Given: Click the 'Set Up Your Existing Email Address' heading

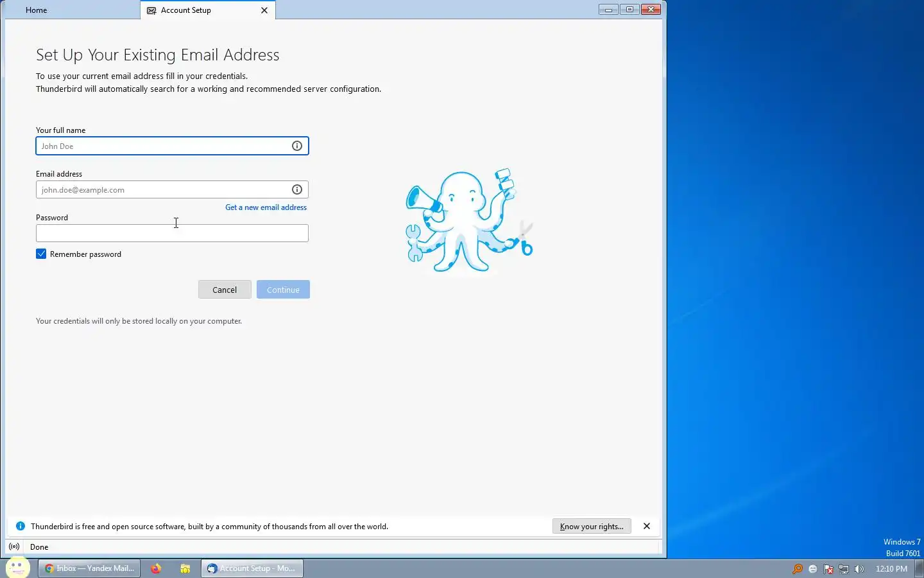Looking at the screenshot, I should 158,55.
